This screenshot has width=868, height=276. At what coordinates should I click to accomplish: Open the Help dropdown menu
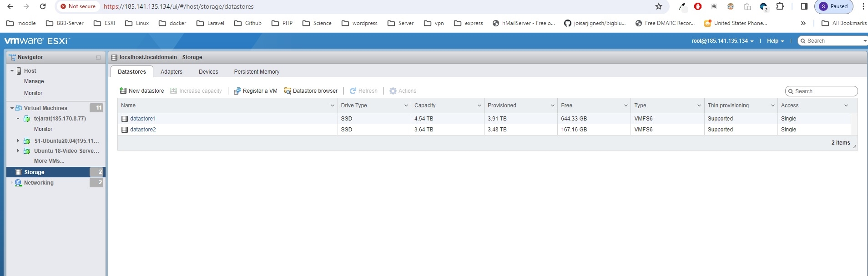pyautogui.click(x=775, y=41)
